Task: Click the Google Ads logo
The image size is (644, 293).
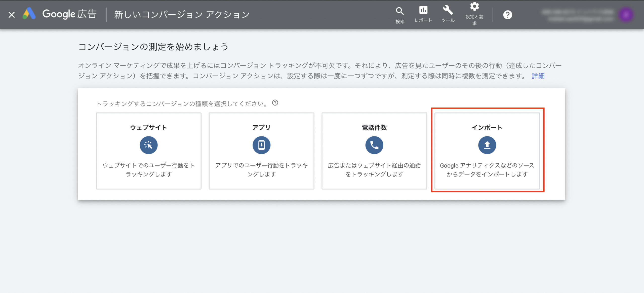Action: pos(29,14)
